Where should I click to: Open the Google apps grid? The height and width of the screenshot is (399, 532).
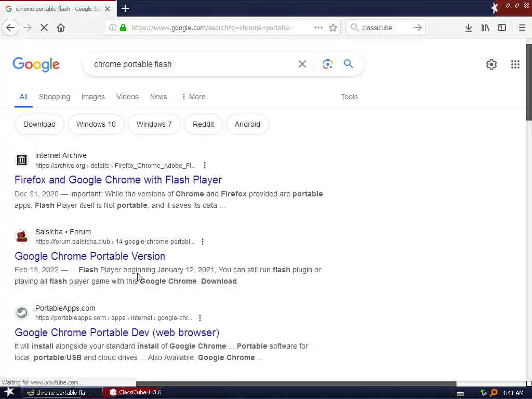click(x=515, y=64)
